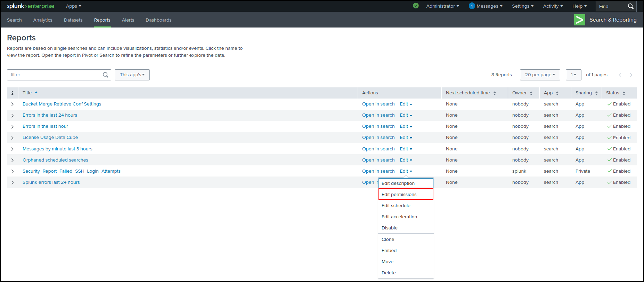Open the 20 per page dropdown

point(540,75)
